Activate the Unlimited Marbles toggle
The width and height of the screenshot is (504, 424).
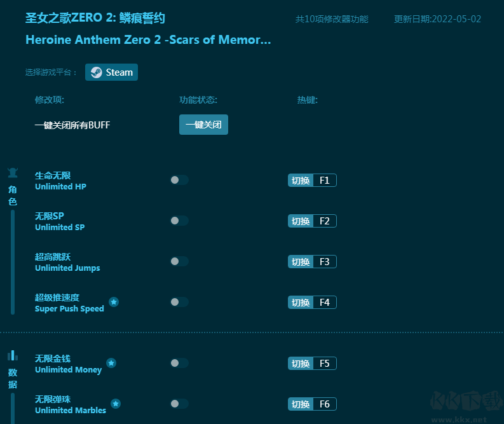(x=179, y=404)
